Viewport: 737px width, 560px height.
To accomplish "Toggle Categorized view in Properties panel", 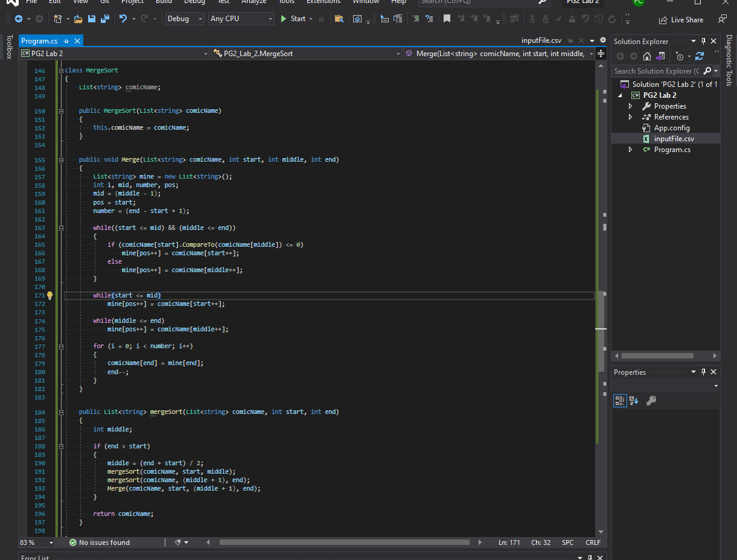I will [620, 401].
